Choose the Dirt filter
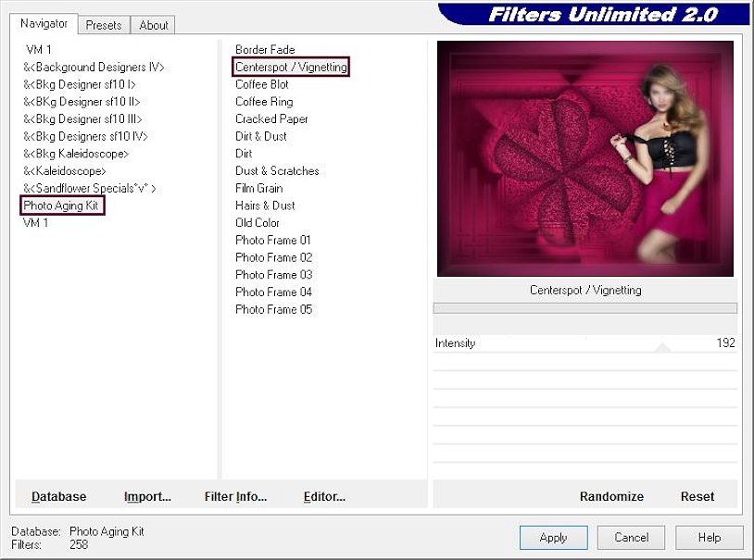The width and height of the screenshot is (754, 560). point(244,154)
